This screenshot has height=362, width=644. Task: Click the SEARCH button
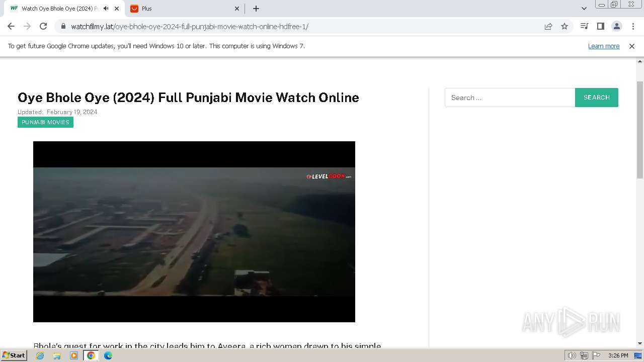(597, 98)
